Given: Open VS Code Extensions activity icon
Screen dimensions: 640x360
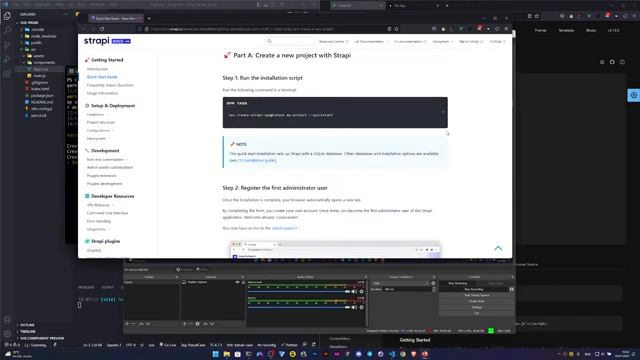Looking at the screenshot, I should pos(7,74).
